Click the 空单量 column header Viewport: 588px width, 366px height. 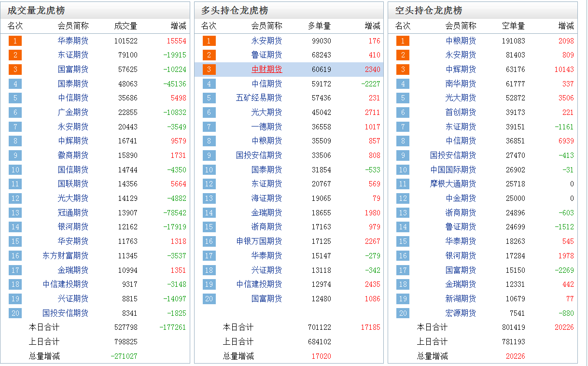[513, 26]
